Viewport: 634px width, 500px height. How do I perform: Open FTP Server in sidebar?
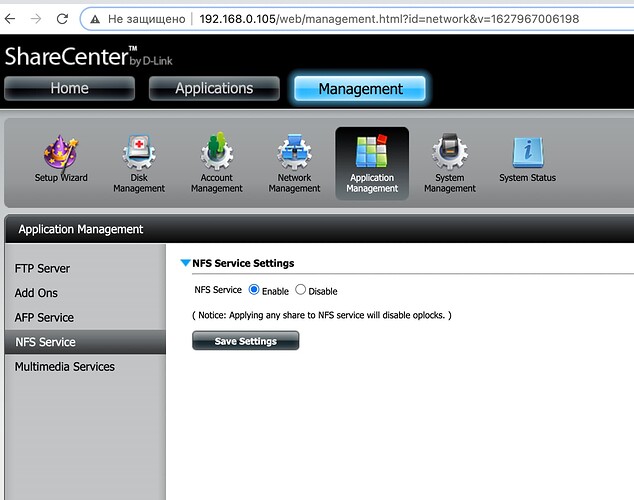click(42, 268)
